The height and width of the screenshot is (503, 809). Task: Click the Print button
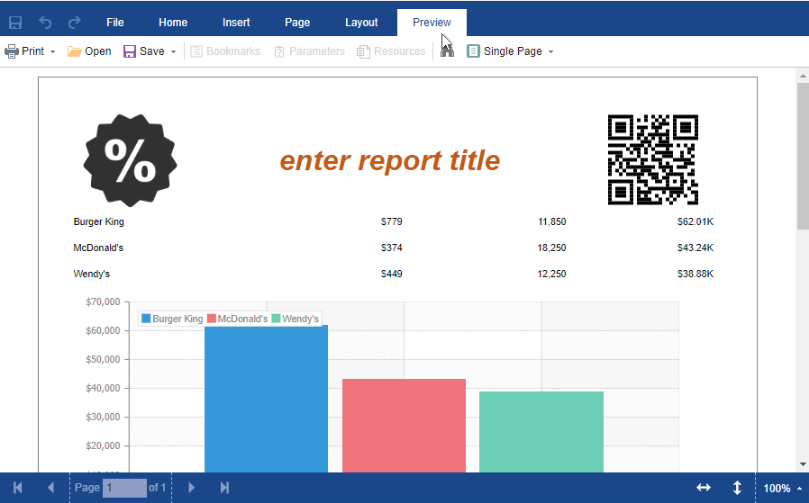tap(24, 51)
